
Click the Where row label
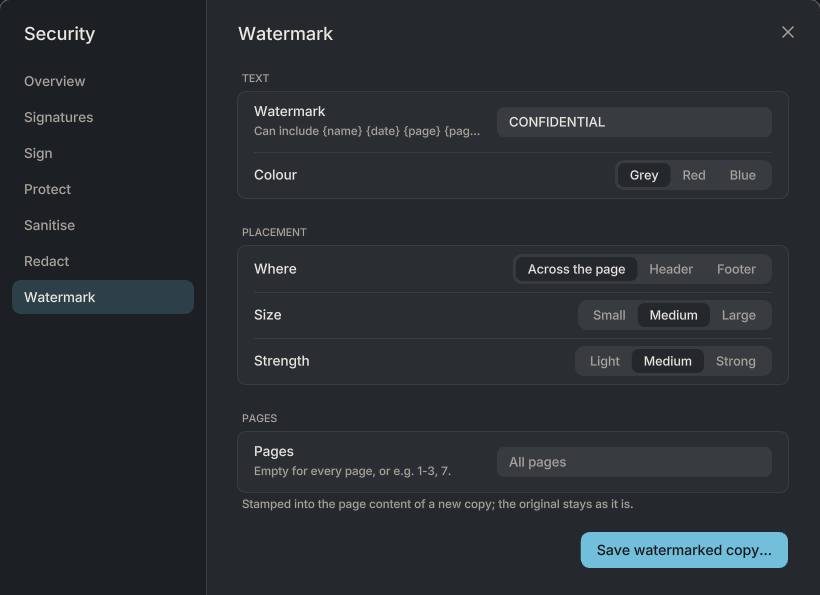(275, 269)
